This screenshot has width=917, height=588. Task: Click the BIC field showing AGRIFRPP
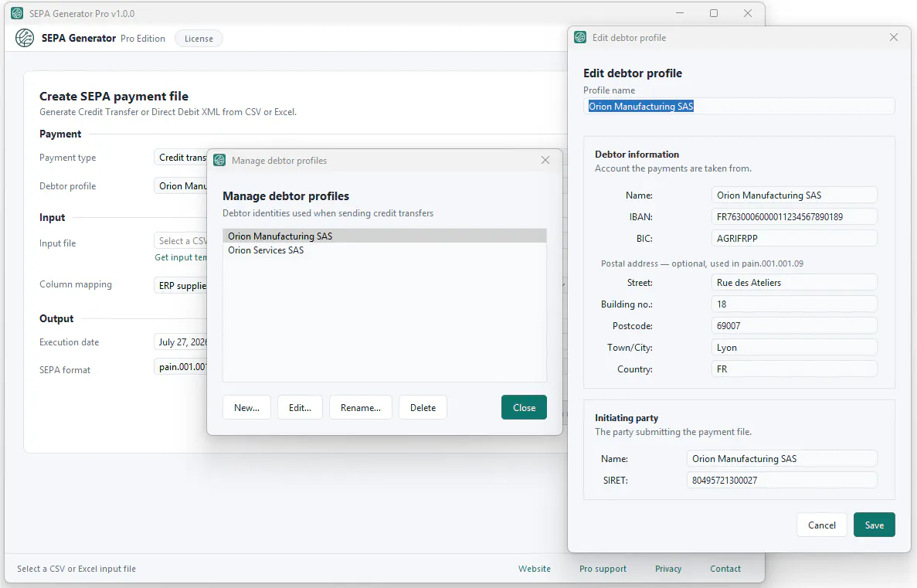pyautogui.click(x=794, y=238)
